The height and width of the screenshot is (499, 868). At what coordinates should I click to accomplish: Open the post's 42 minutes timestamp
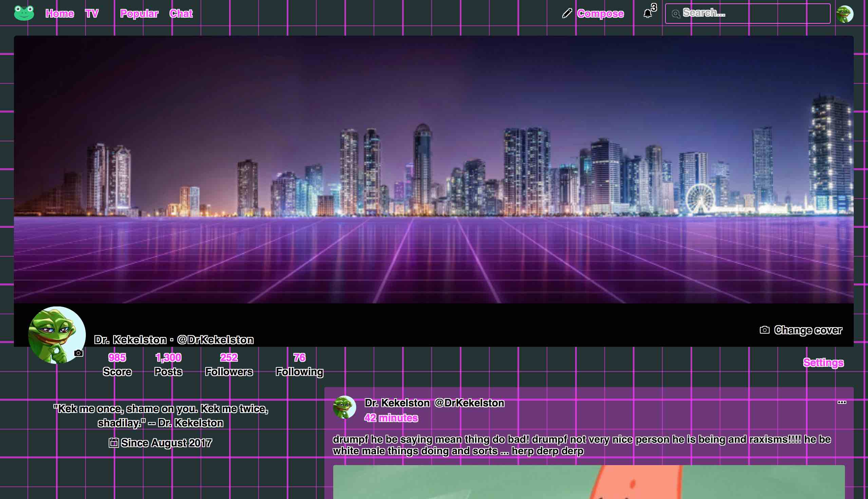coord(391,418)
